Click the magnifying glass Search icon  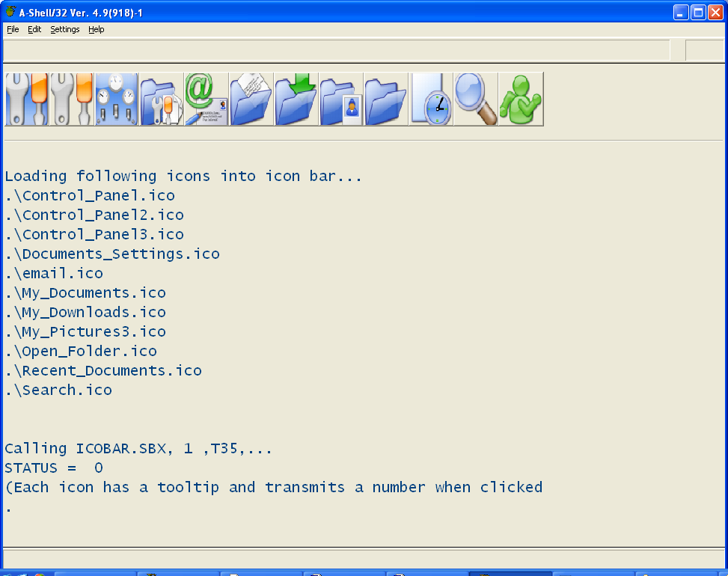(x=475, y=99)
